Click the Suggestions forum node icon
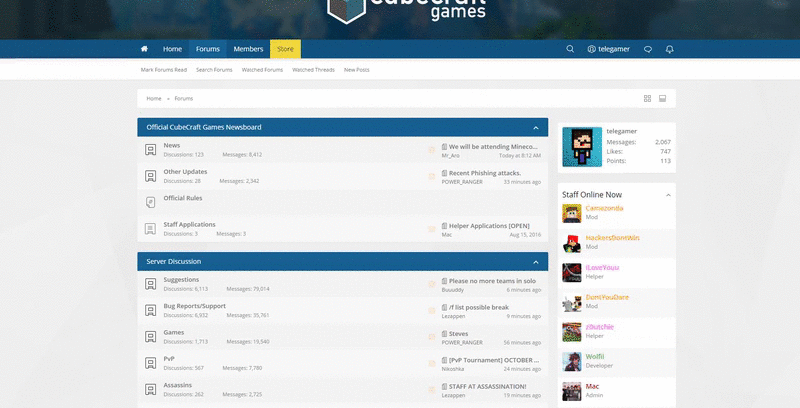 coord(151,284)
